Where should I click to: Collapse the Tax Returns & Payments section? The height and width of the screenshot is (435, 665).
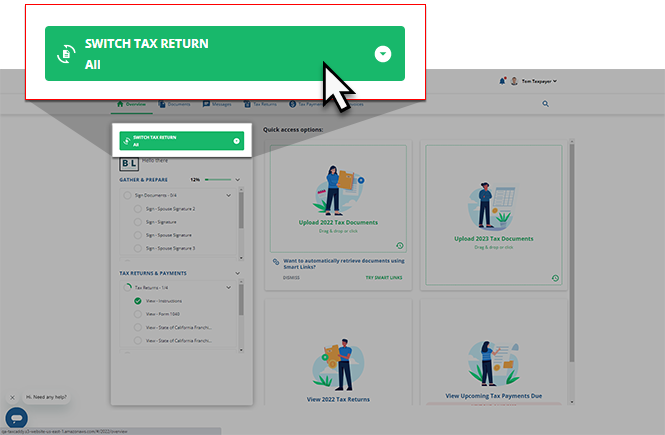tap(238, 273)
